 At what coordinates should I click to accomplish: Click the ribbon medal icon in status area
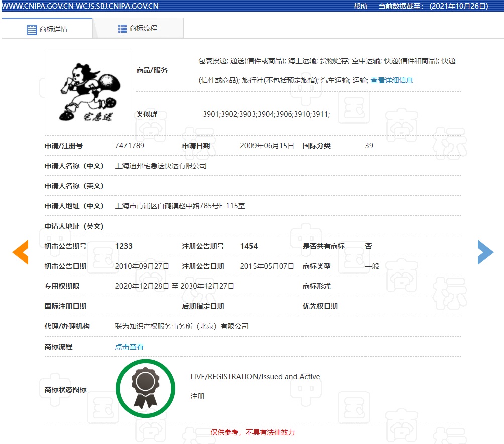tap(146, 388)
